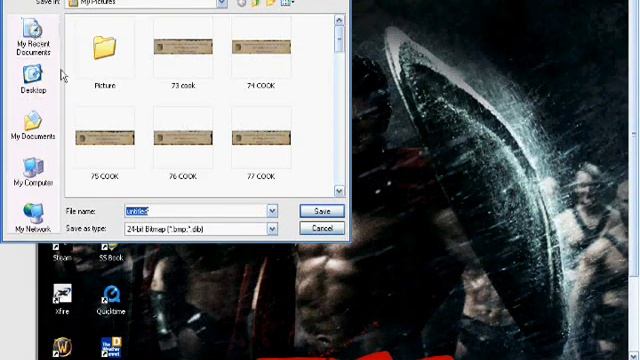Select the Picture folder
640x360 pixels.
104,54
